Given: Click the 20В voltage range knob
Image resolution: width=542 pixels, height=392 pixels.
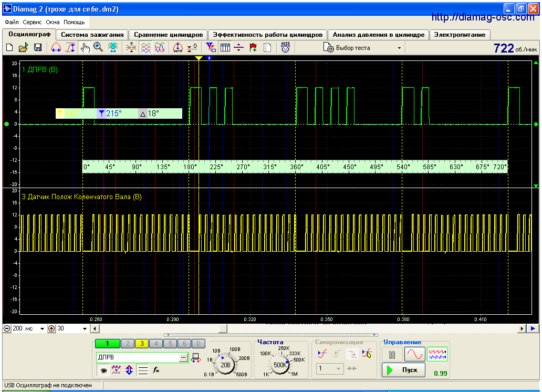Looking at the screenshot, I should (x=225, y=365).
